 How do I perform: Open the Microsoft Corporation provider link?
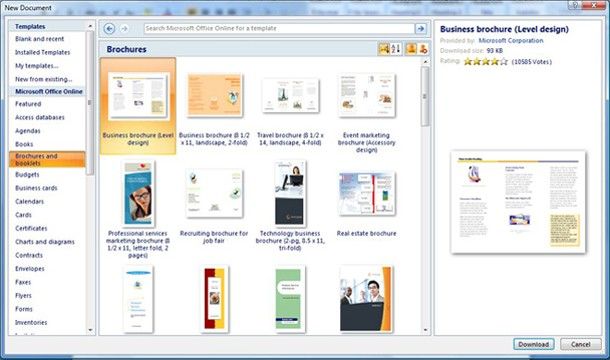click(511, 40)
